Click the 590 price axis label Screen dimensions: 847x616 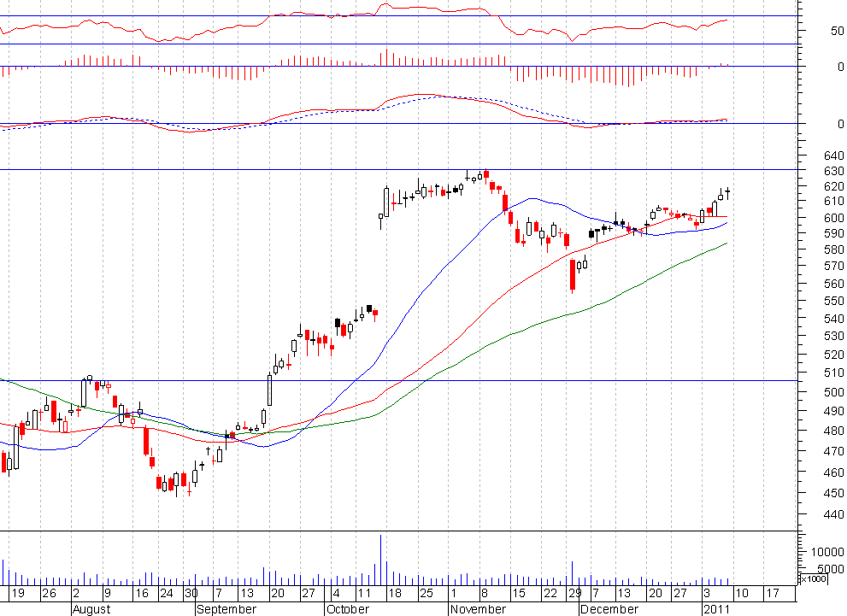(833, 233)
